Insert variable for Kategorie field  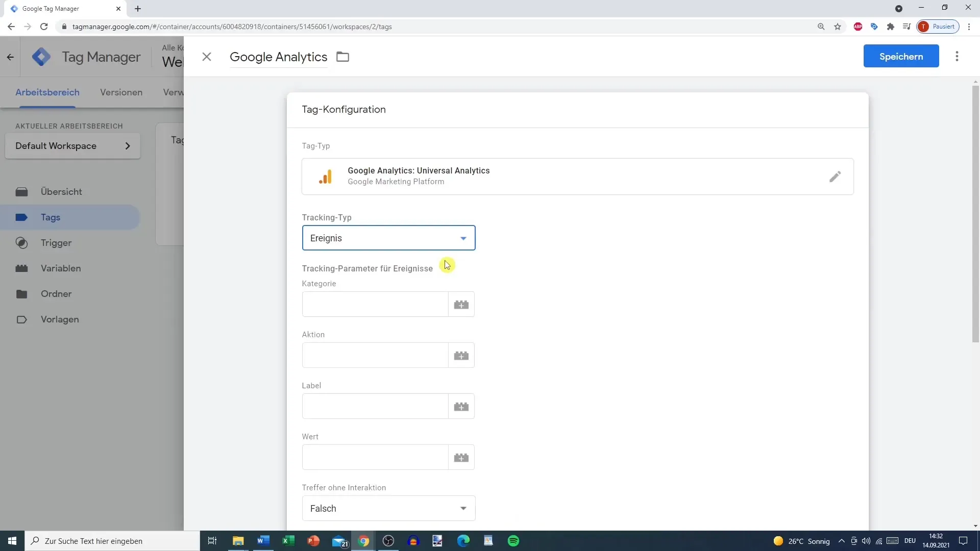pos(461,304)
